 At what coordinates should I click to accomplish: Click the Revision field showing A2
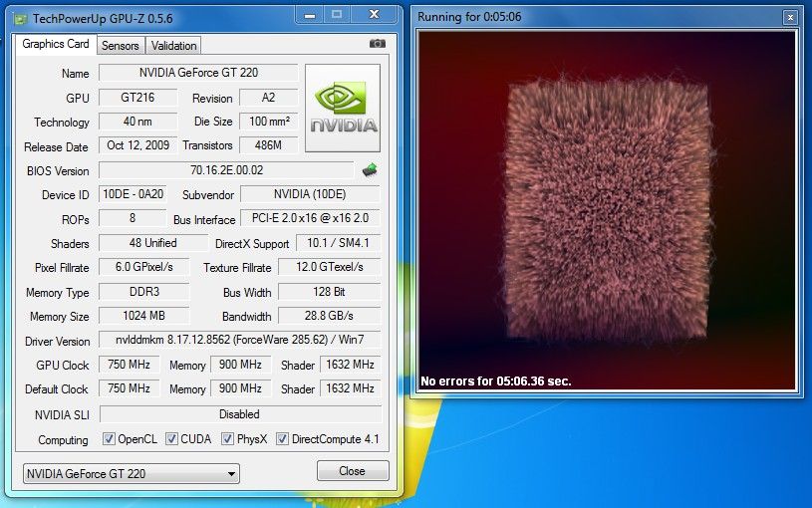(268, 98)
